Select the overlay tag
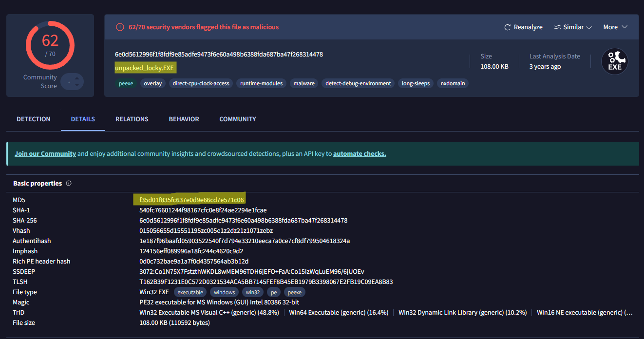This screenshot has height=339, width=644. click(152, 83)
